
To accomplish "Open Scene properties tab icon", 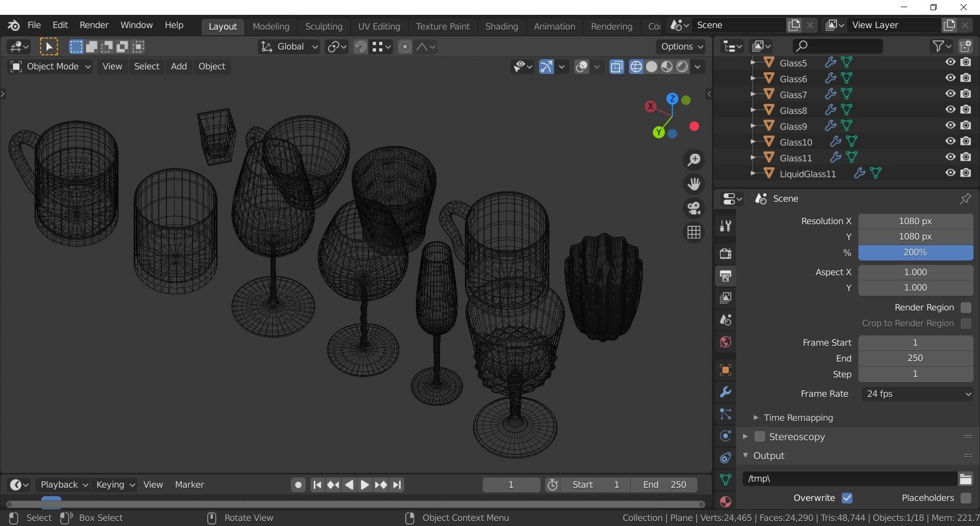I will tap(725, 320).
